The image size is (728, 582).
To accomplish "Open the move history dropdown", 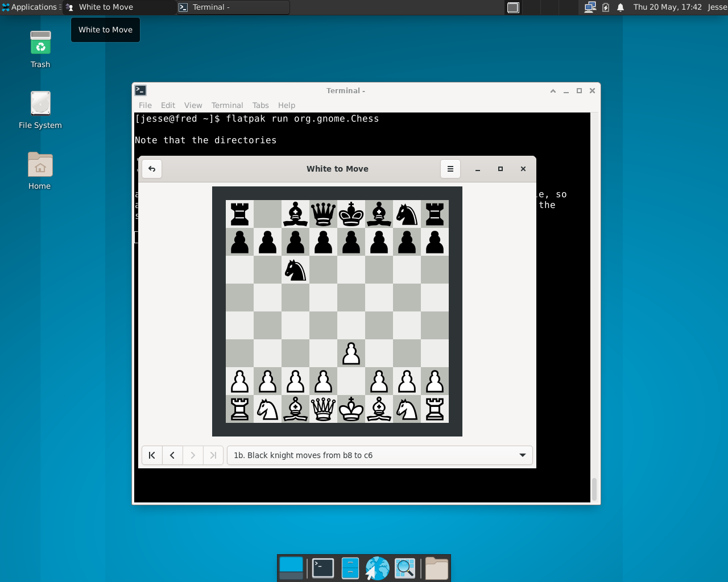I will tap(380, 455).
